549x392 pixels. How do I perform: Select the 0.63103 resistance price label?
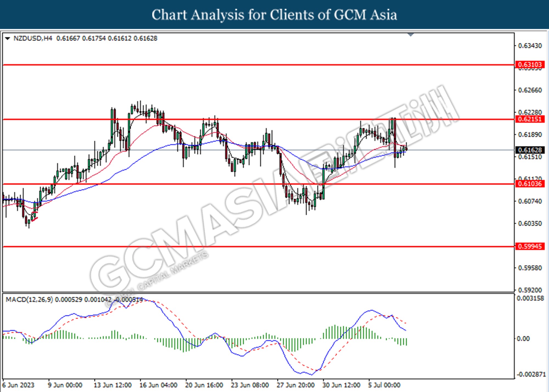pyautogui.click(x=530, y=65)
